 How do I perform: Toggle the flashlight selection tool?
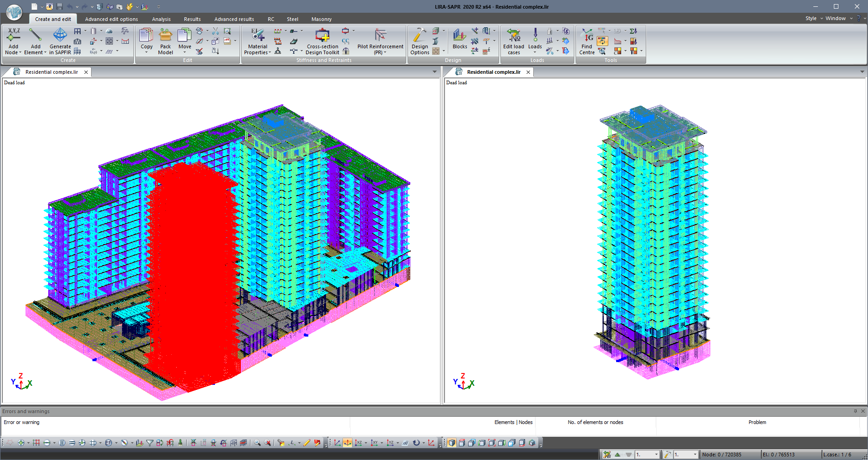click(x=282, y=442)
